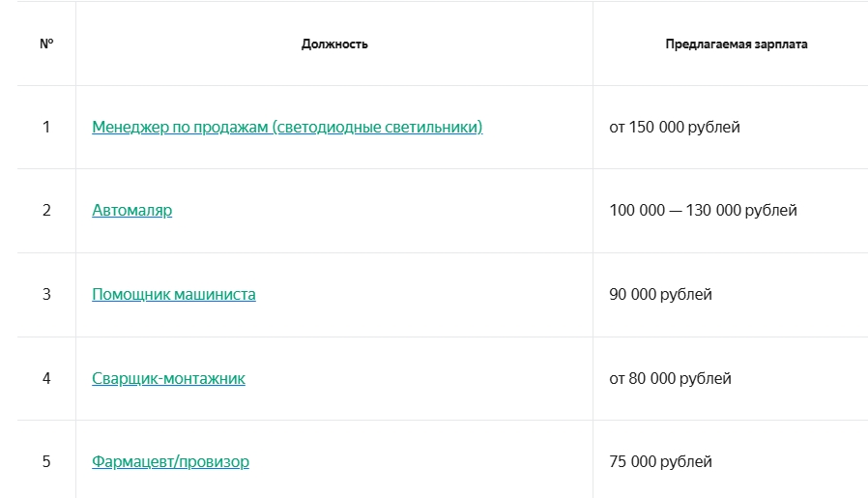Select the '75 000 рублей' salary text
868x498 pixels.
pyautogui.click(x=660, y=461)
